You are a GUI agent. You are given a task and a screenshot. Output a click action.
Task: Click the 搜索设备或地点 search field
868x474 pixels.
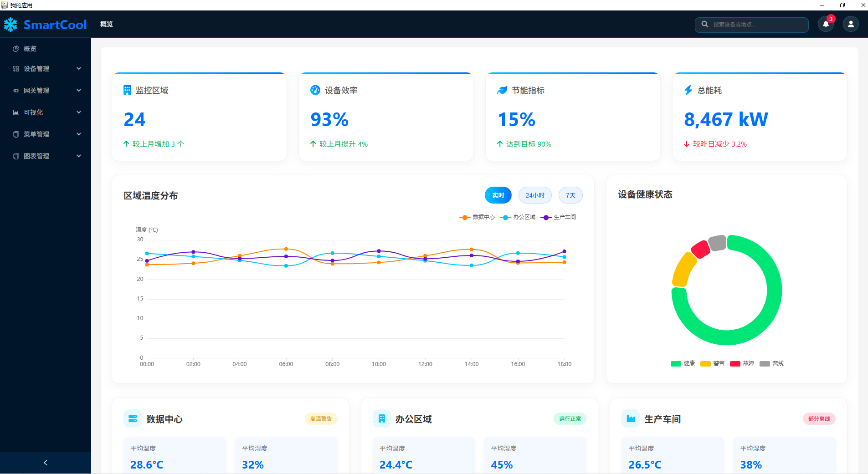751,25
